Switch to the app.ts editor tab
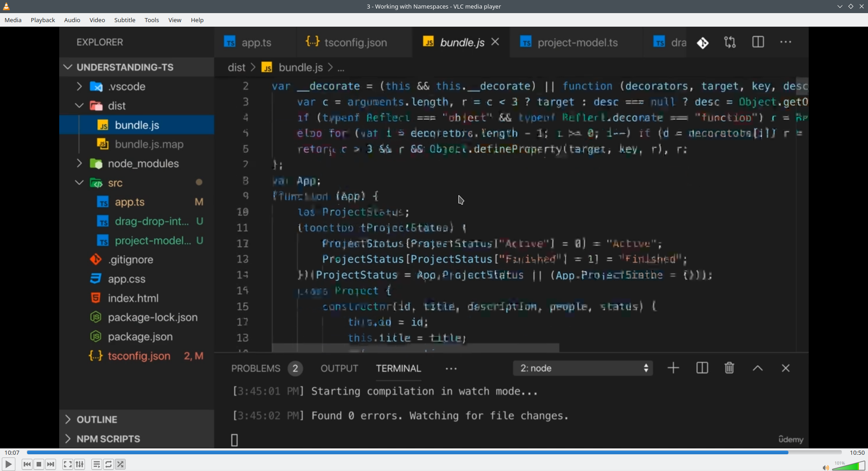The height and width of the screenshot is (471, 868). (255, 42)
